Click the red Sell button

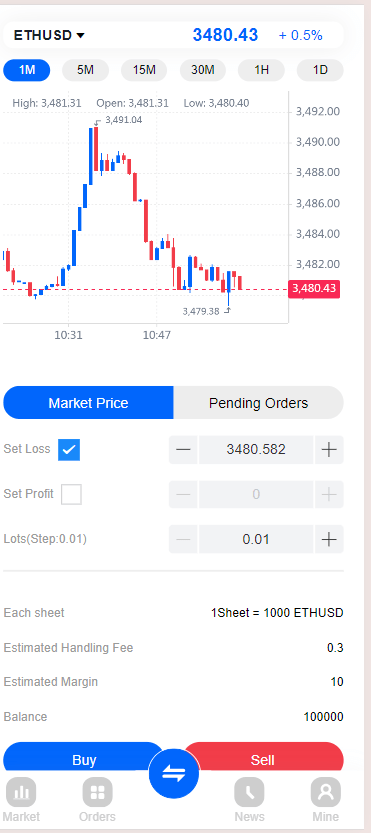(x=263, y=757)
